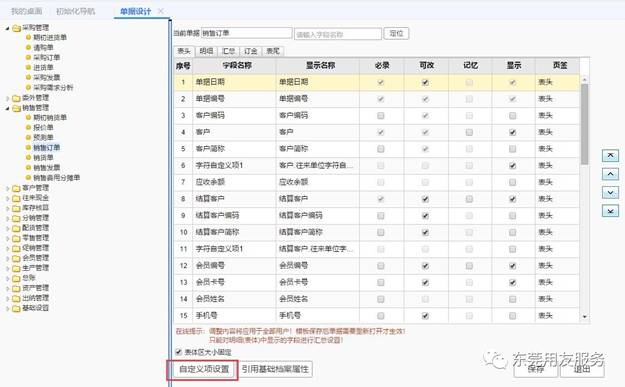Expand the 基础设置 folder
This screenshot has height=387, width=625.
(7, 308)
